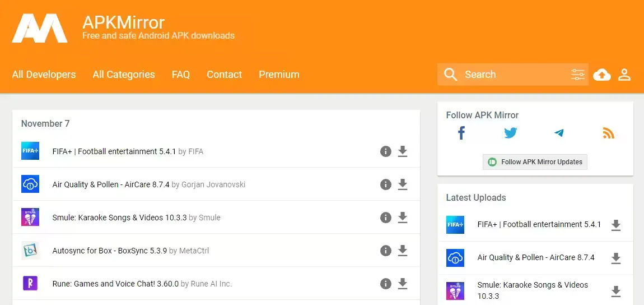
Task: Download Autosync for Box - BoxSync
Action: pyautogui.click(x=402, y=251)
